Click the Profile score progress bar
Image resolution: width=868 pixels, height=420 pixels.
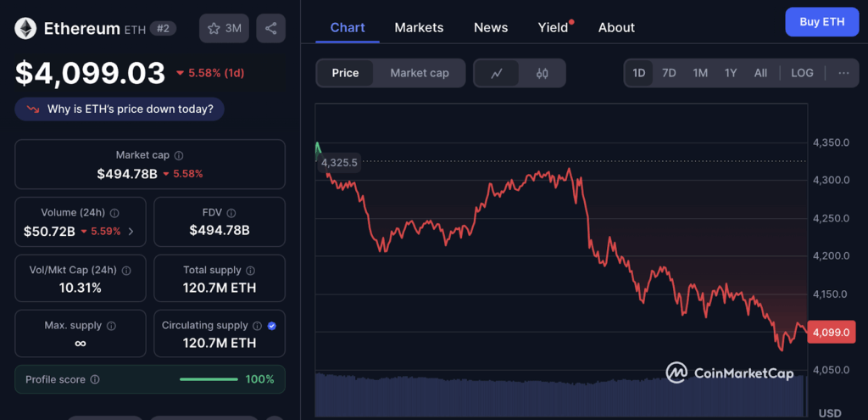click(x=209, y=379)
